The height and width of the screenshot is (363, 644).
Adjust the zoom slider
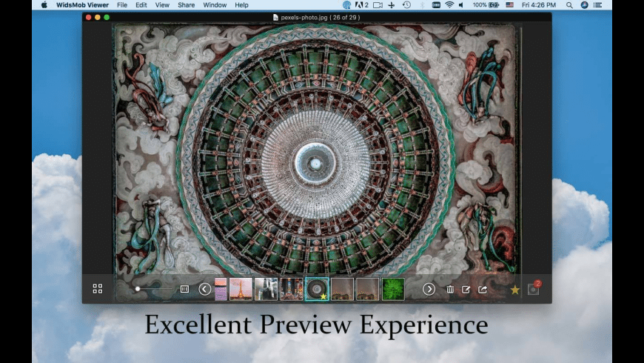(138, 289)
